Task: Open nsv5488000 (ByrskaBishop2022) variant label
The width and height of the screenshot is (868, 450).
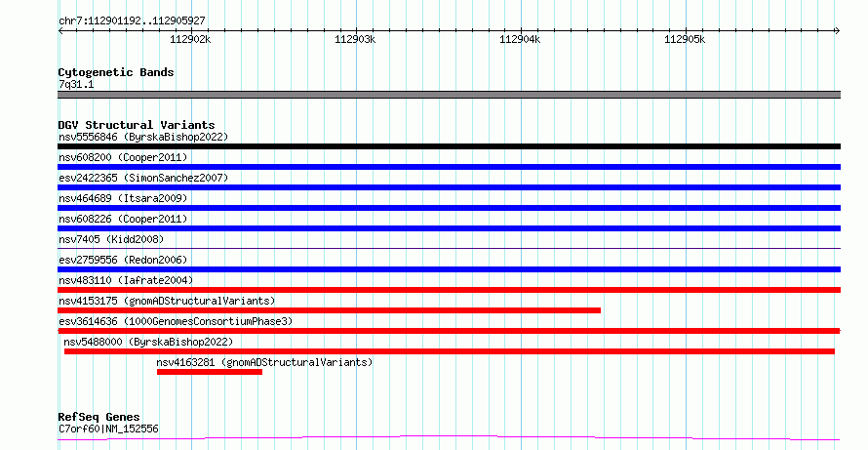Action: [x=148, y=342]
